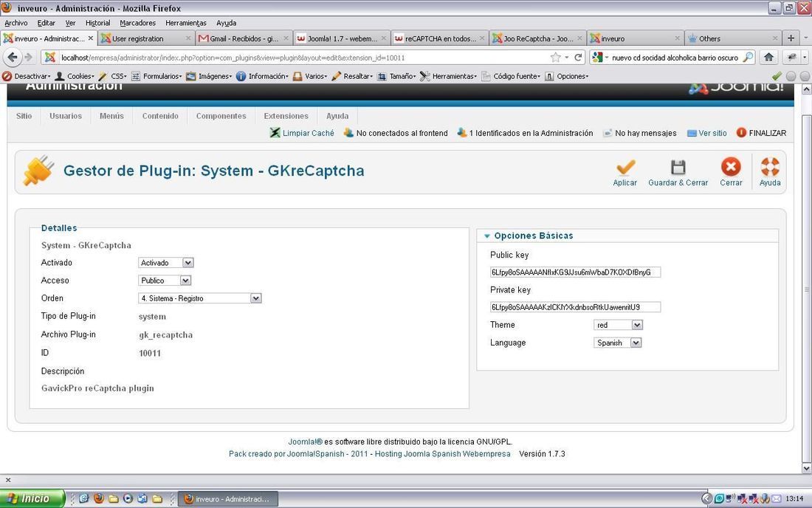Close the inveuro - Administrac tab
Image resolution: width=812 pixels, height=508 pixels.
(91, 38)
